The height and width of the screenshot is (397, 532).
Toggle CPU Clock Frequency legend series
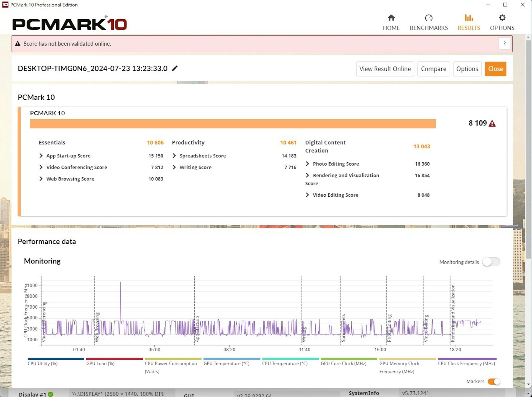pyautogui.click(x=467, y=362)
